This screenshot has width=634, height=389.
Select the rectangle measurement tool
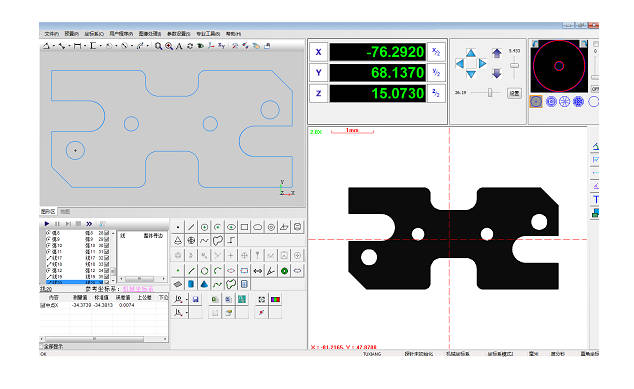(x=244, y=227)
